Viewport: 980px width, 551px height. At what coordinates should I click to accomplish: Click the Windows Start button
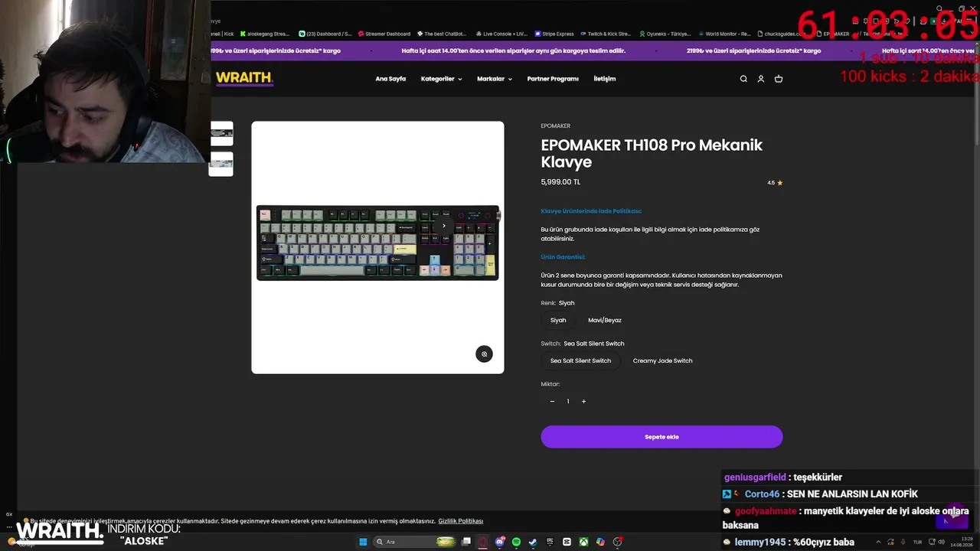pyautogui.click(x=363, y=542)
